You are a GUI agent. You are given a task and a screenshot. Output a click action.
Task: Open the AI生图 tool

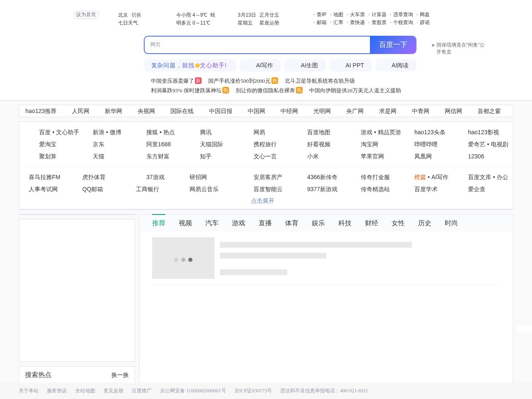[x=310, y=65]
